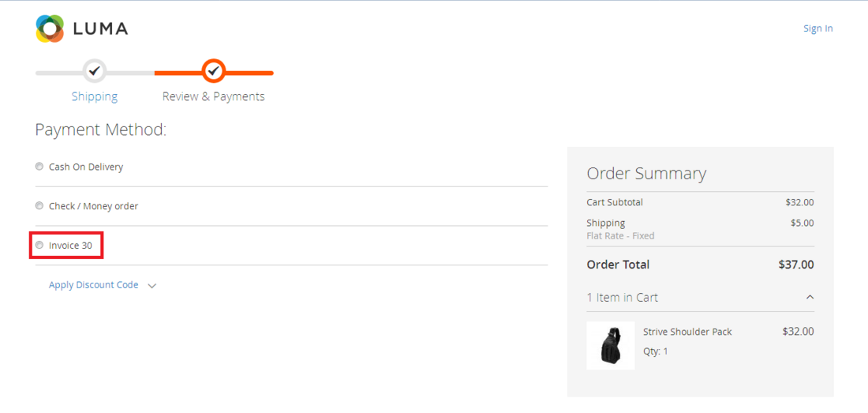Click the Review & Payments checkmark circle

coord(213,71)
